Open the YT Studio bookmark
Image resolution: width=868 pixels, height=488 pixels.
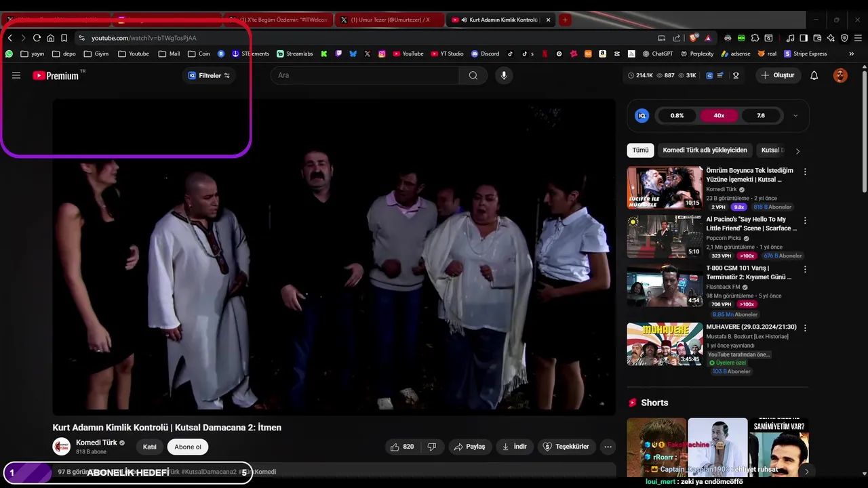(x=447, y=54)
